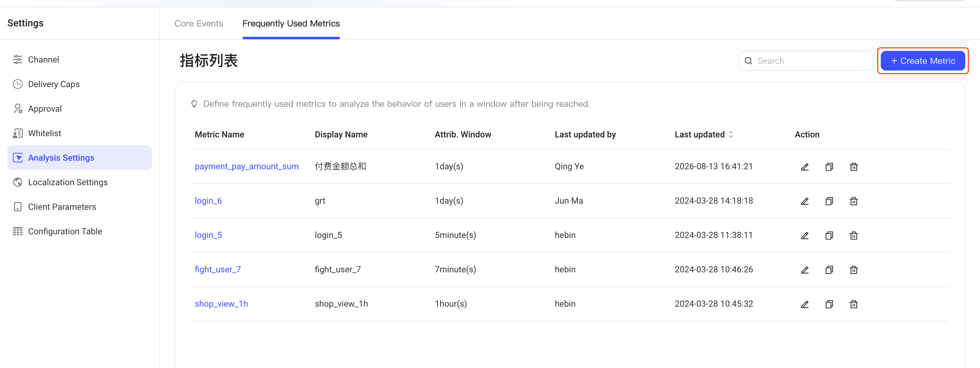The image size is (980, 368).
Task: Remove the login_5 metric with trash icon
Action: click(x=854, y=236)
